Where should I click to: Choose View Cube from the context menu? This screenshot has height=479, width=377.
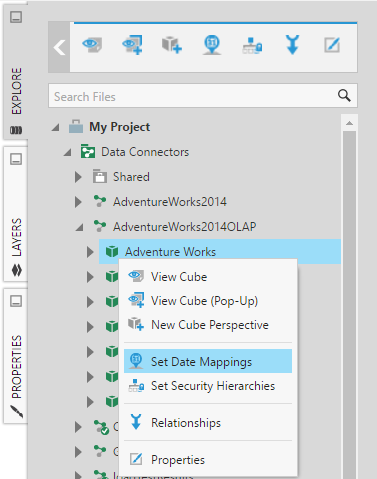pos(208,277)
